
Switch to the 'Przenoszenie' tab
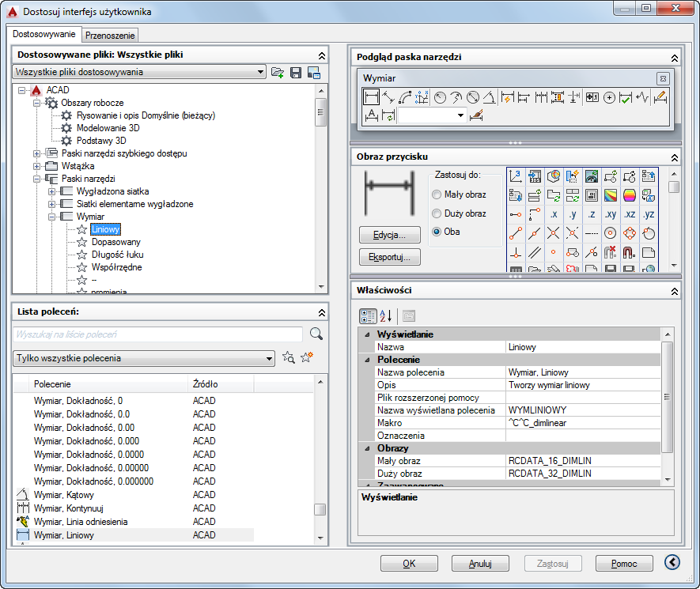tap(110, 36)
